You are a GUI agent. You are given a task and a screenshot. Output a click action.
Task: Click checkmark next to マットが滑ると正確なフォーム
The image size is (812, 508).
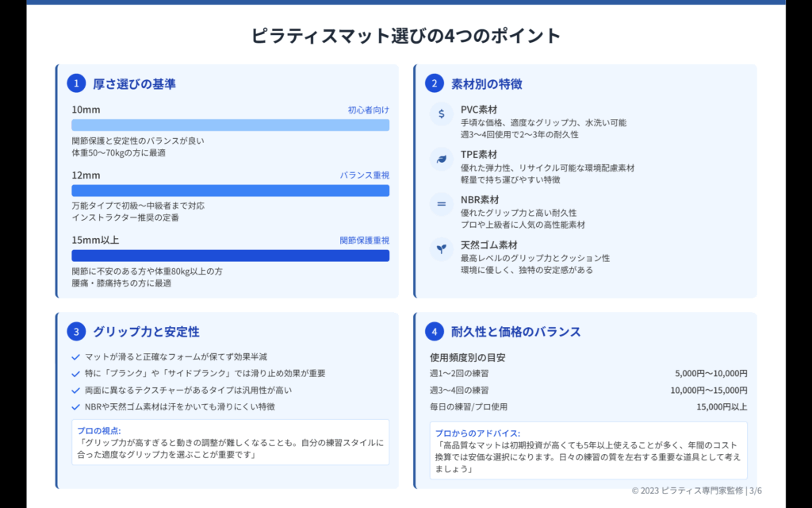coord(76,357)
